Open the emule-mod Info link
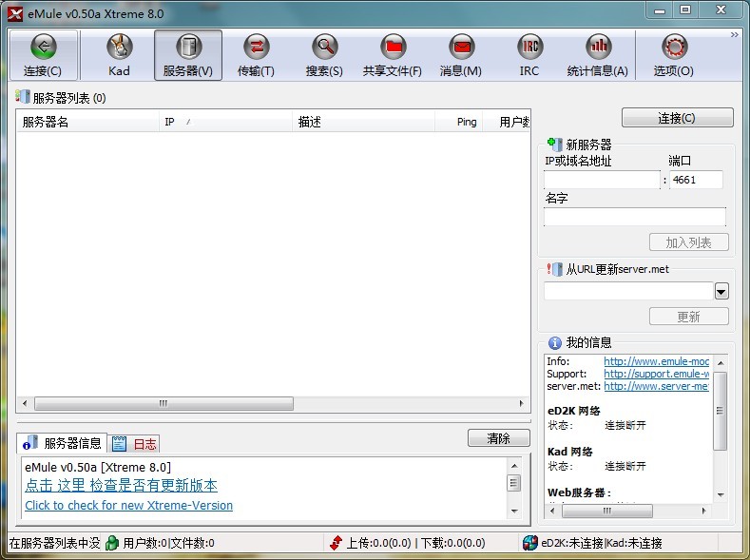The width and height of the screenshot is (750, 560). pos(656,361)
